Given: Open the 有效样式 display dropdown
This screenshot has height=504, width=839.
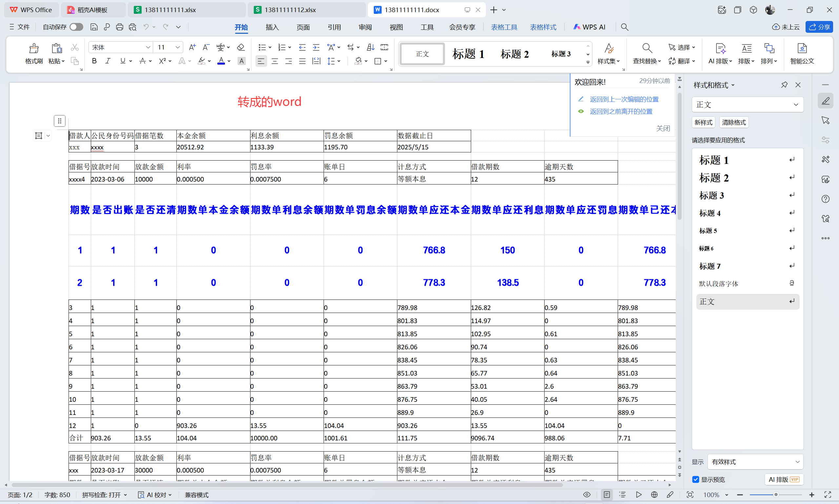Looking at the screenshot, I should [755, 462].
